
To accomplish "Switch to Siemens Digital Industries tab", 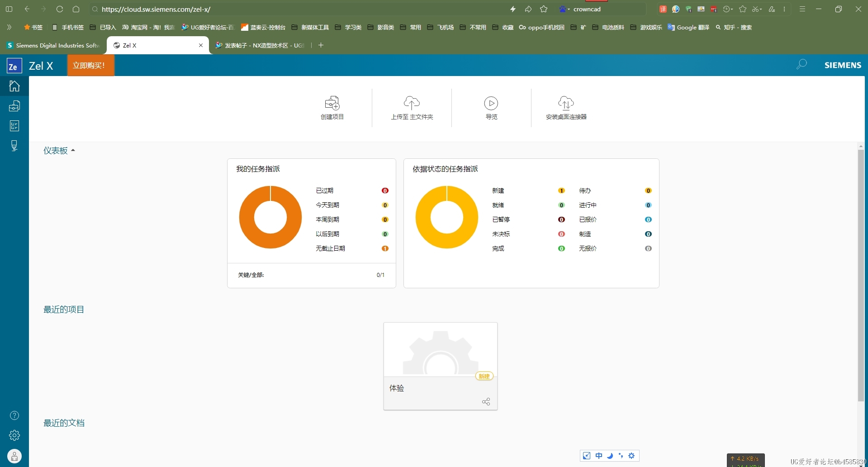I will [53, 45].
